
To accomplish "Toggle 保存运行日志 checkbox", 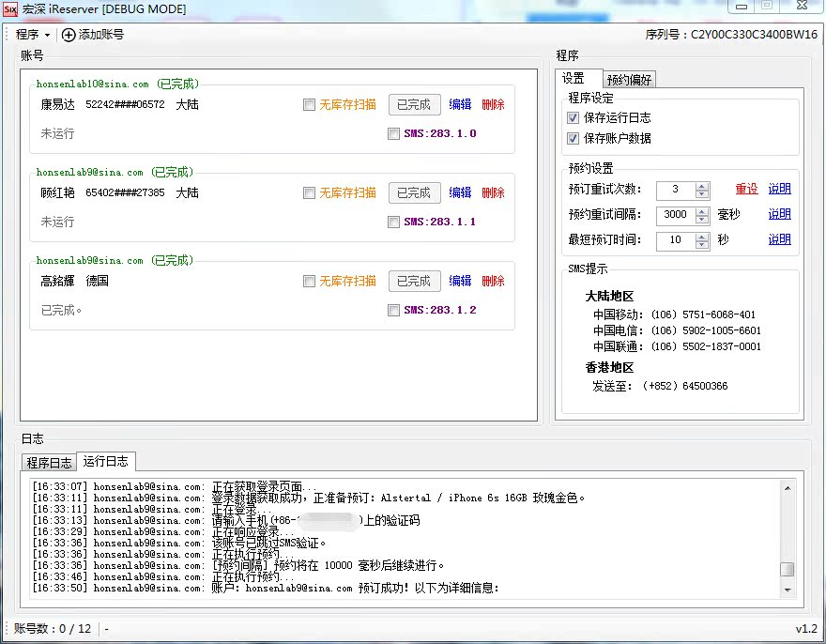I will 574,118.
